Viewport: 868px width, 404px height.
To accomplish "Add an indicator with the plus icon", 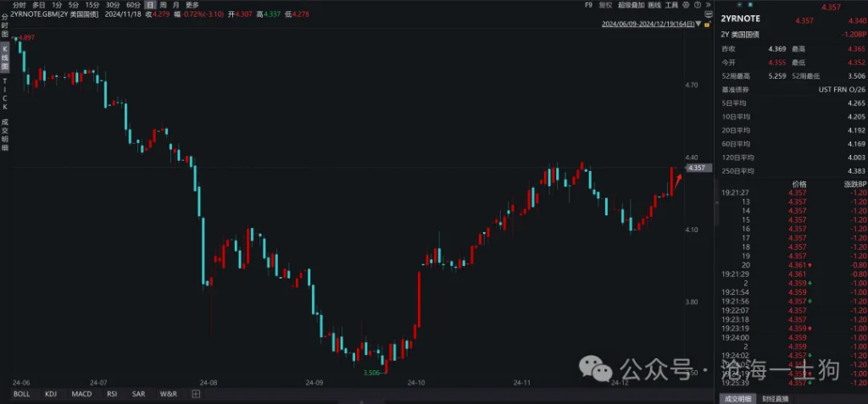I will tap(196, 394).
